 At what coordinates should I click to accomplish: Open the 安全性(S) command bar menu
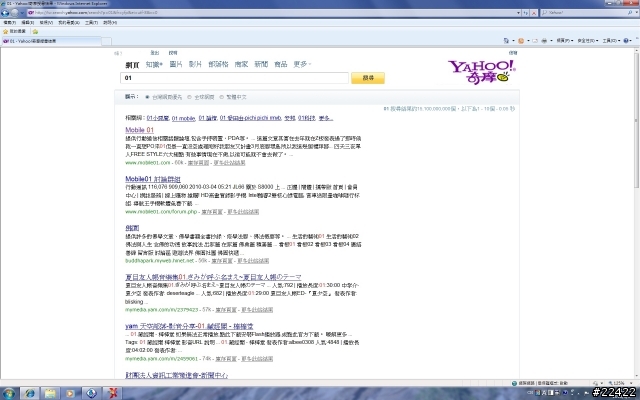pyautogui.click(x=588, y=41)
